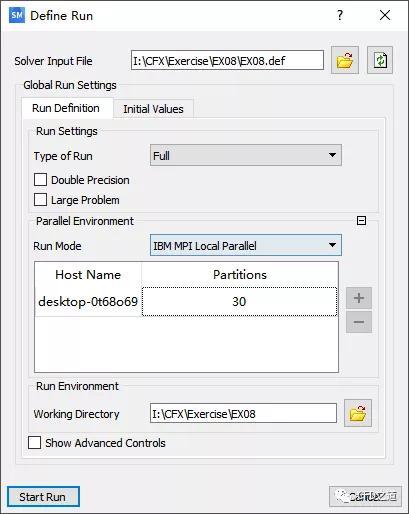This screenshot has width=409, height=514.
Task: Enable the Double Precision checkbox
Action: coord(40,180)
